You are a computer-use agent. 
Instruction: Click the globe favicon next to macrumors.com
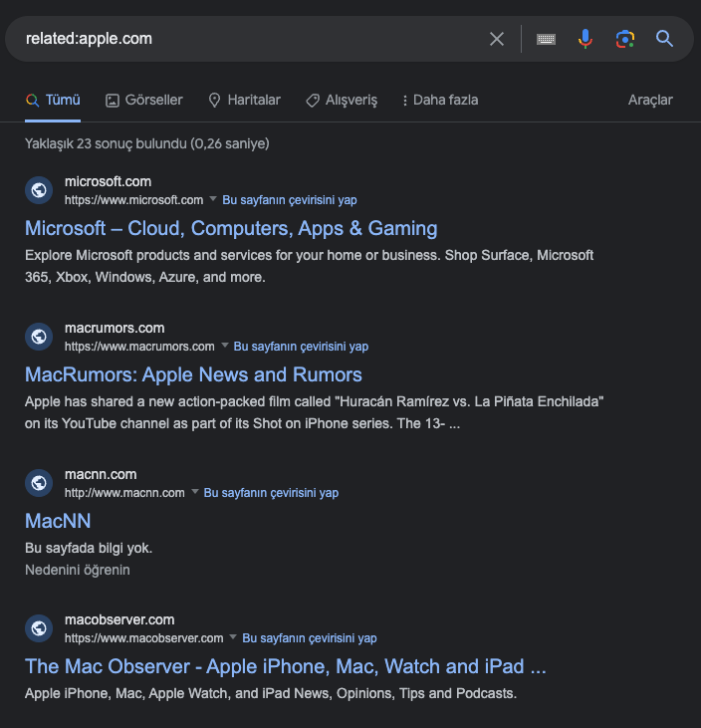point(39,337)
